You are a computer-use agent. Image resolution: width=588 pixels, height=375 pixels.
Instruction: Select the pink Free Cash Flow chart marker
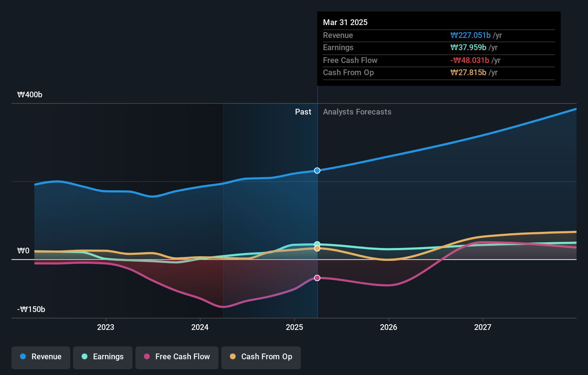[x=317, y=278]
